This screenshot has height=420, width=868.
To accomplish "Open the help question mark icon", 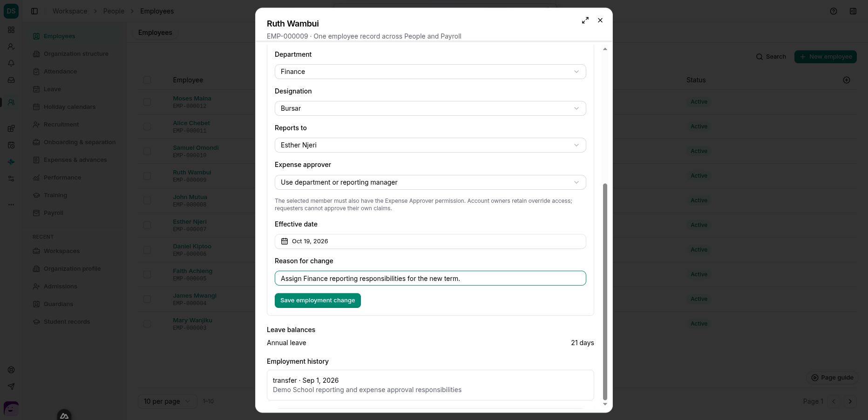I will (834, 11).
